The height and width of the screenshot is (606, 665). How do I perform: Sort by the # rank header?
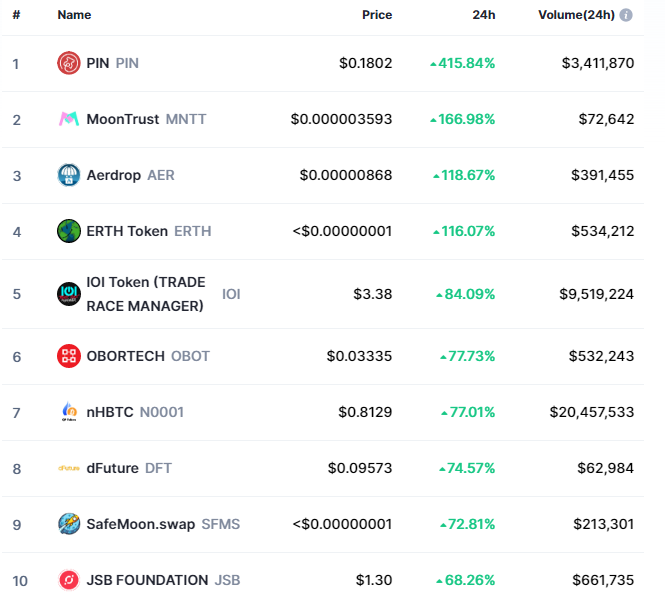[16, 15]
